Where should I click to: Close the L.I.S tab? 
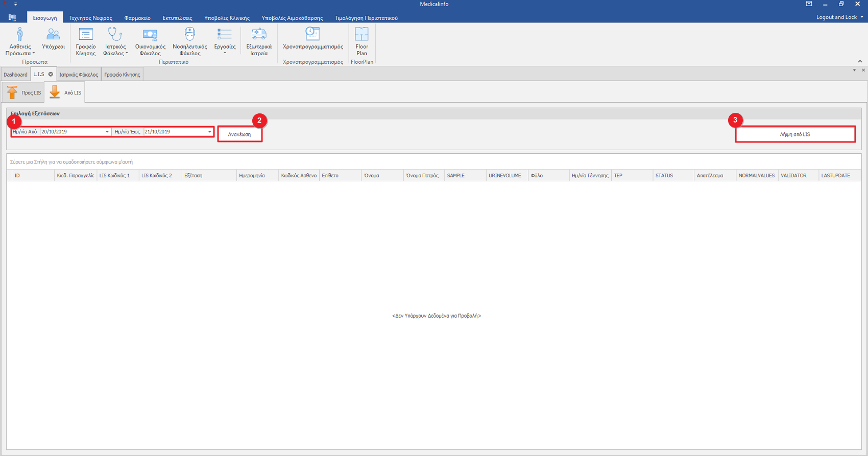pos(51,75)
